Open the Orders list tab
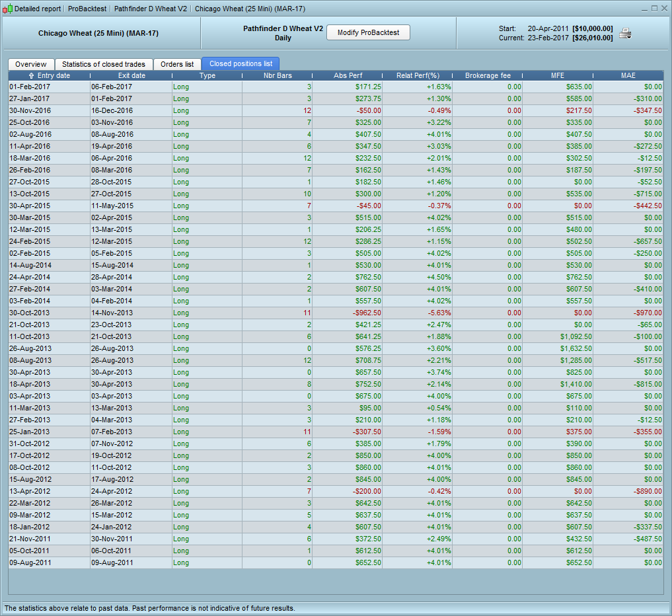 point(177,64)
